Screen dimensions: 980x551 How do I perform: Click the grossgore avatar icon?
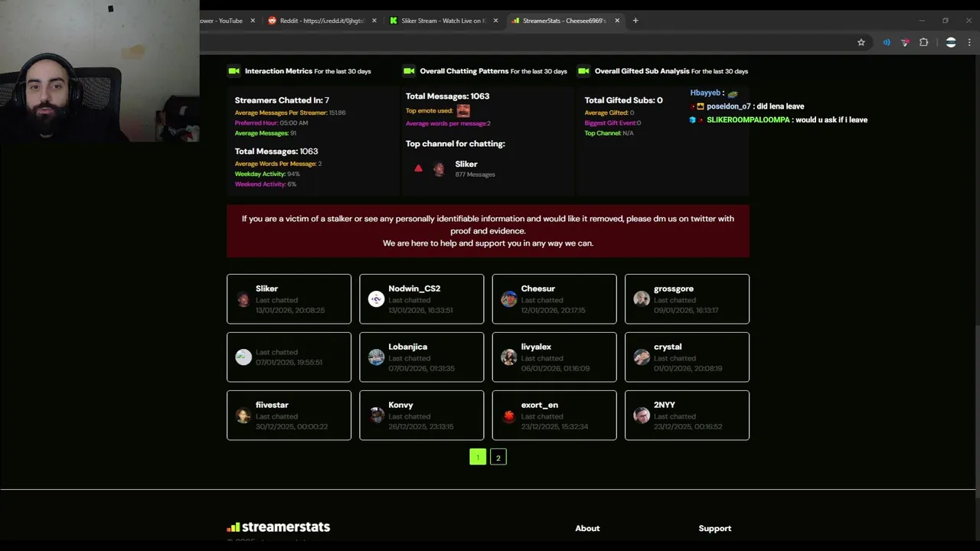click(642, 299)
